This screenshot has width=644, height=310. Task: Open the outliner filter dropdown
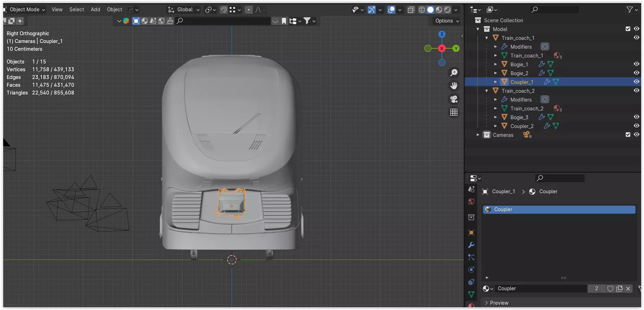[632, 10]
